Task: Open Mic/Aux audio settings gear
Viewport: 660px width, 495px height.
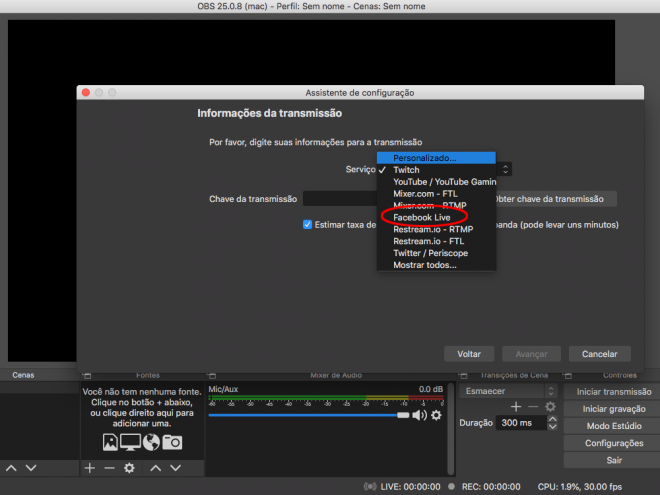Action: tap(436, 415)
